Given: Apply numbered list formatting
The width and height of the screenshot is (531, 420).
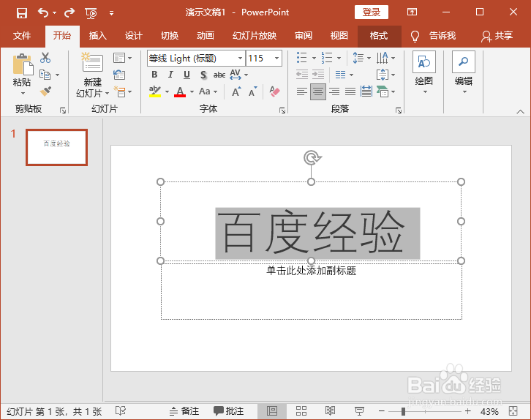Looking at the screenshot, I should (x=327, y=58).
